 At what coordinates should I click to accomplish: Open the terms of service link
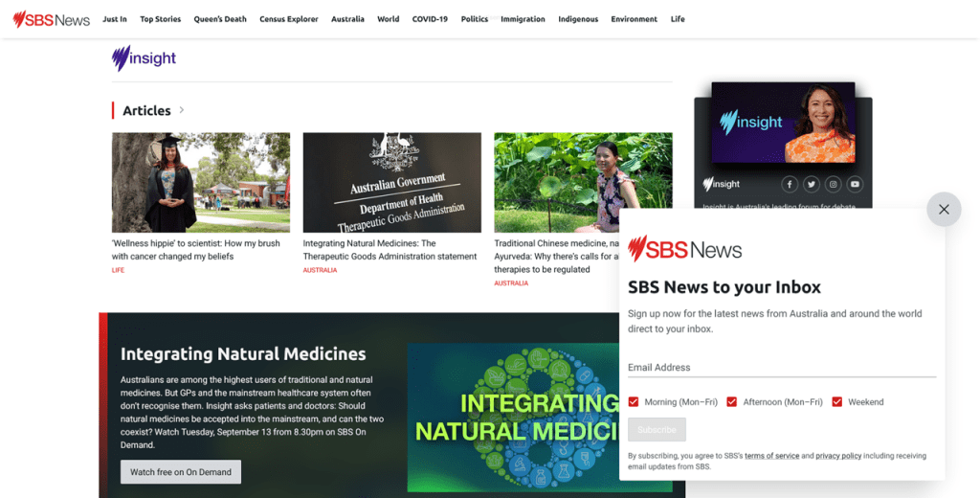click(x=771, y=456)
